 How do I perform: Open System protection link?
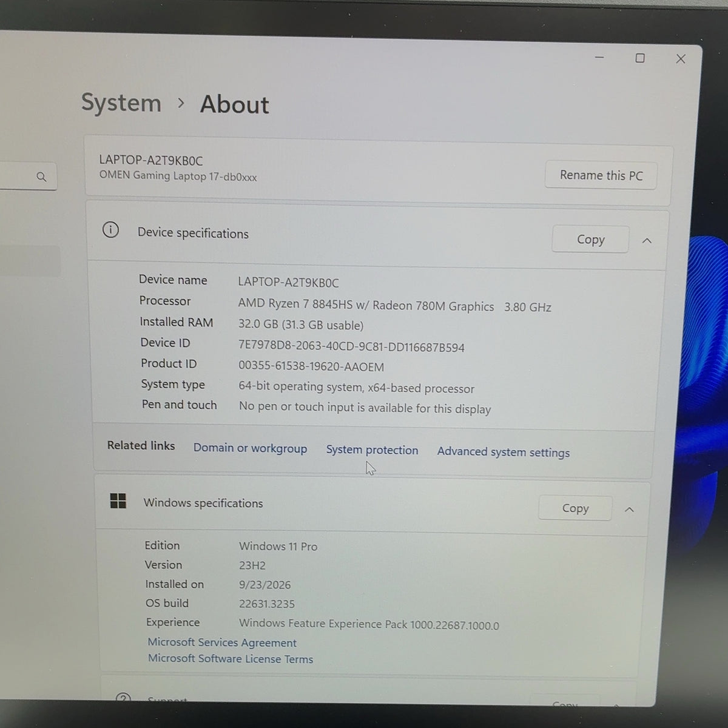pos(372,450)
